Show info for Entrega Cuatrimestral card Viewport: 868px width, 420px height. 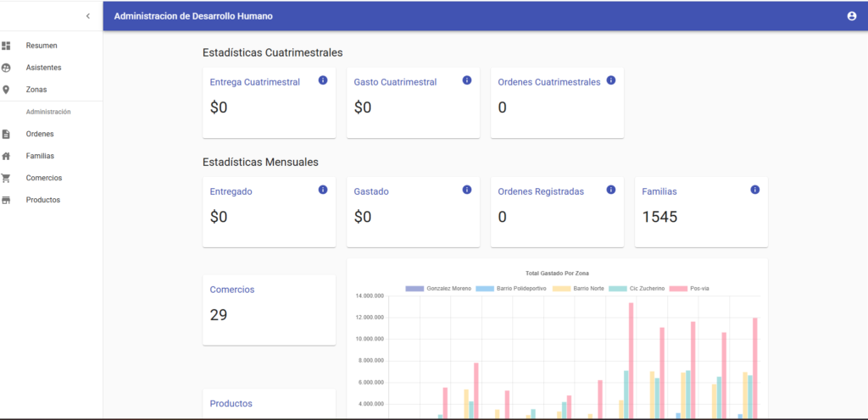coord(323,80)
